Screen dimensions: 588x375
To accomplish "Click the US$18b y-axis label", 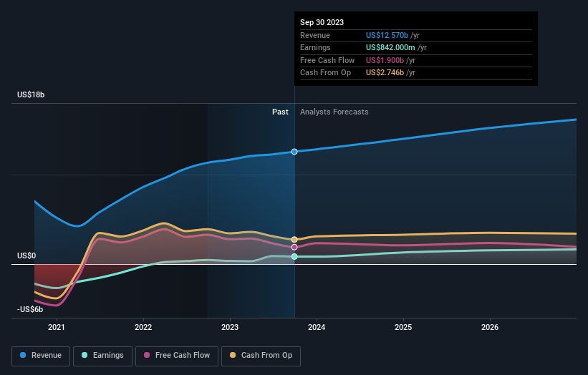I will point(31,94).
